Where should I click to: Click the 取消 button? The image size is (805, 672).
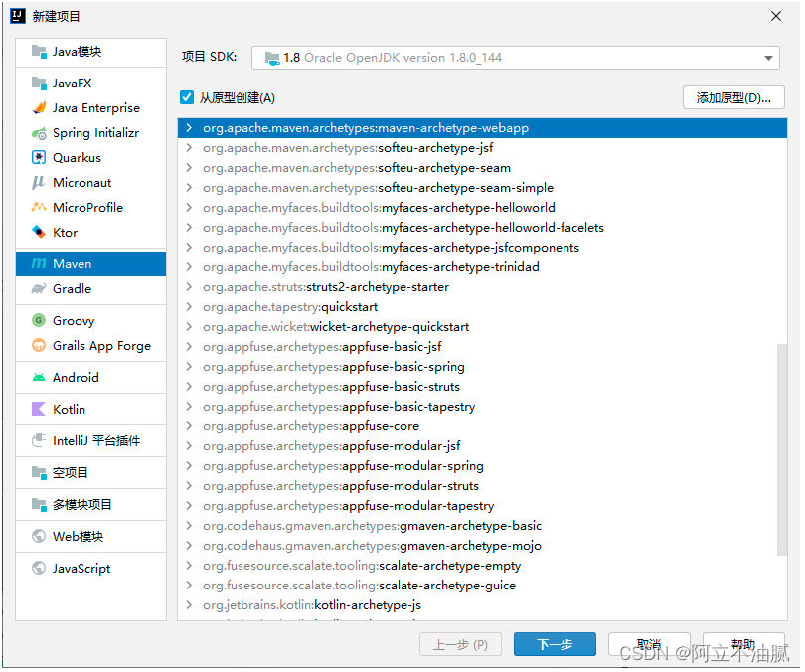[x=649, y=644]
